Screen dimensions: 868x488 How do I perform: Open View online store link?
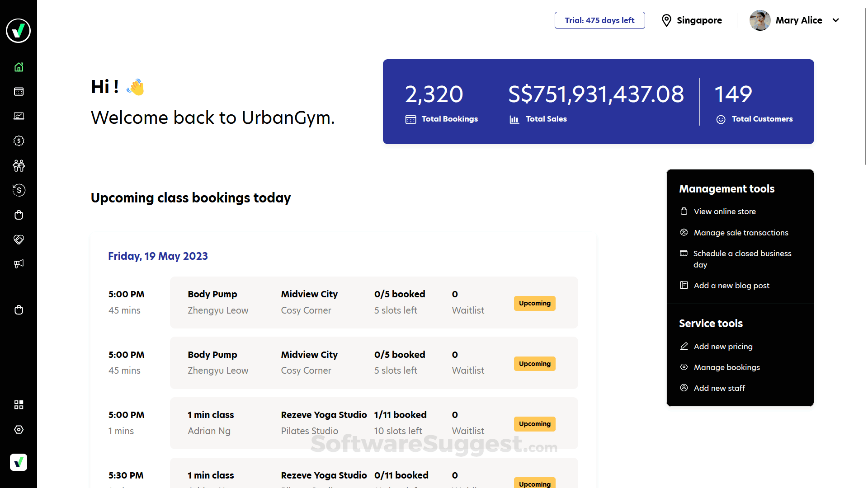click(724, 211)
